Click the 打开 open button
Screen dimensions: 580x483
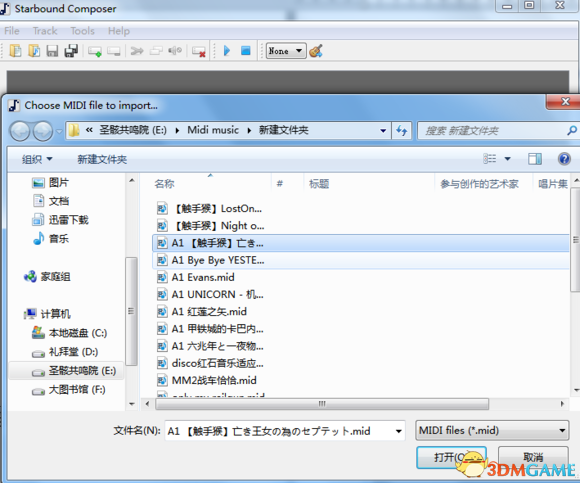click(451, 458)
